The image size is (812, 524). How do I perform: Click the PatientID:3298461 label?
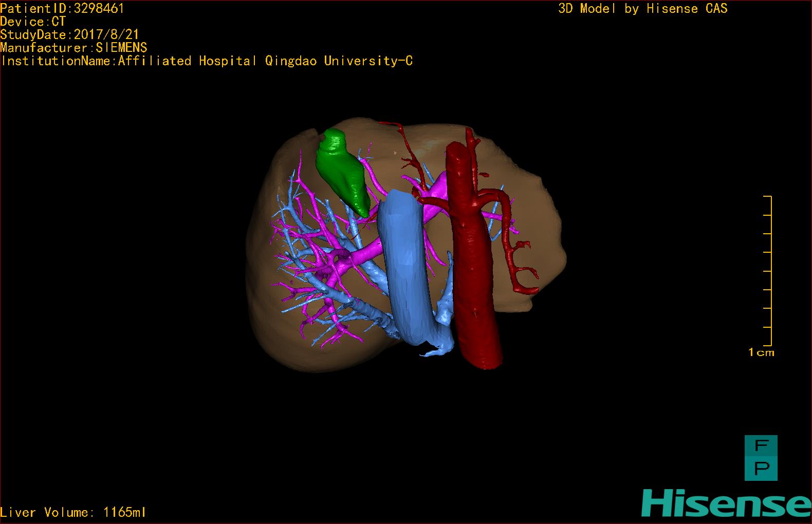click(x=62, y=8)
